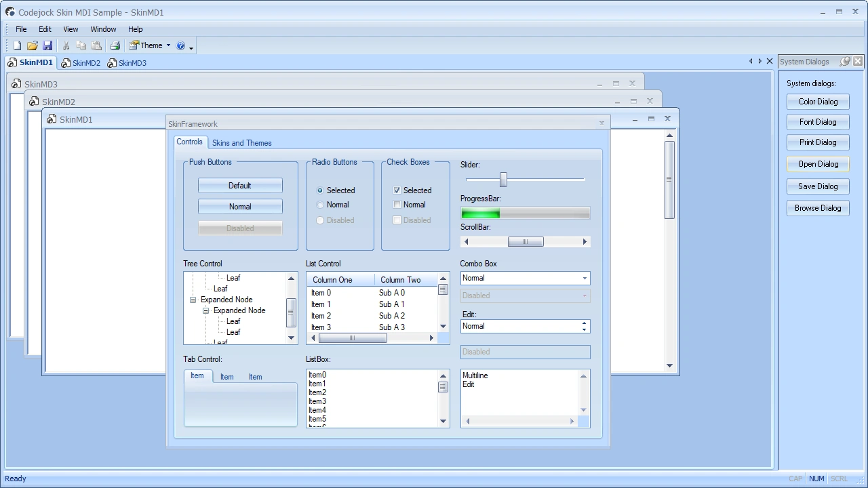Click the Normal push button
The image size is (868, 488).
[x=240, y=207]
